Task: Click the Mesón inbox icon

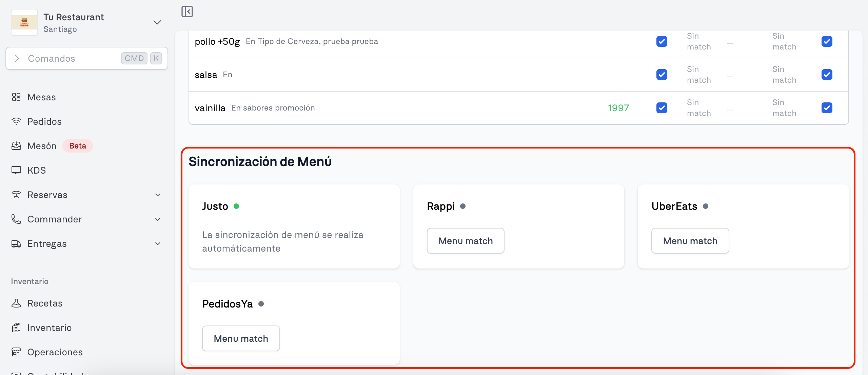Action: 16,146
